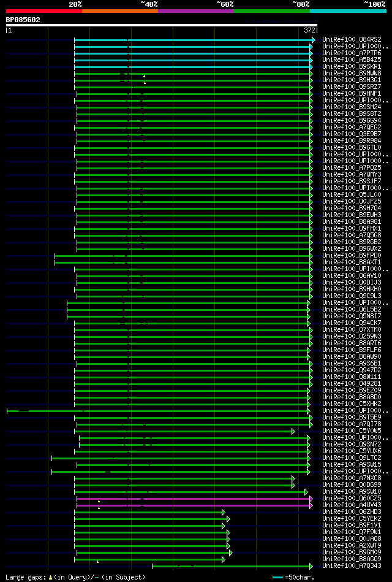The width and height of the screenshot is (392, 582).
Task: Open the UniRef100_A7PTP6 hit label
Action: coord(352,53)
